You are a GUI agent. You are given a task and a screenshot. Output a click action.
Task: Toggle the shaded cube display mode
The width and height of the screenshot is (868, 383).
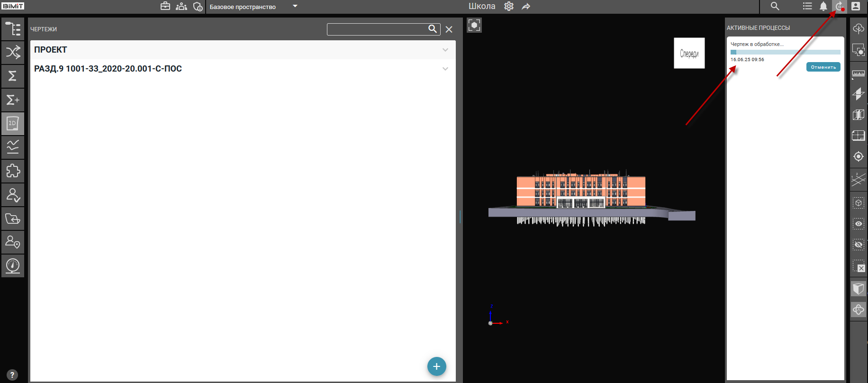(858, 288)
